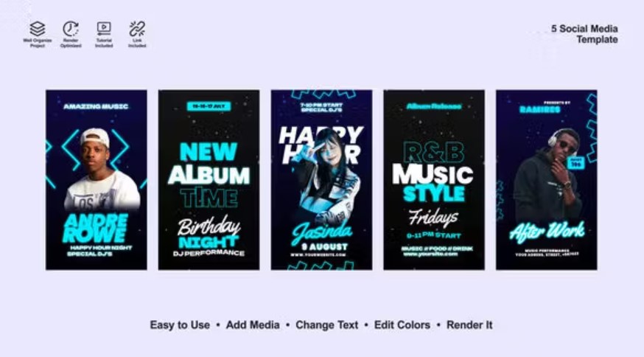Select the R&B Music Style template
Screen dimensions: 644x357
(x=434, y=180)
